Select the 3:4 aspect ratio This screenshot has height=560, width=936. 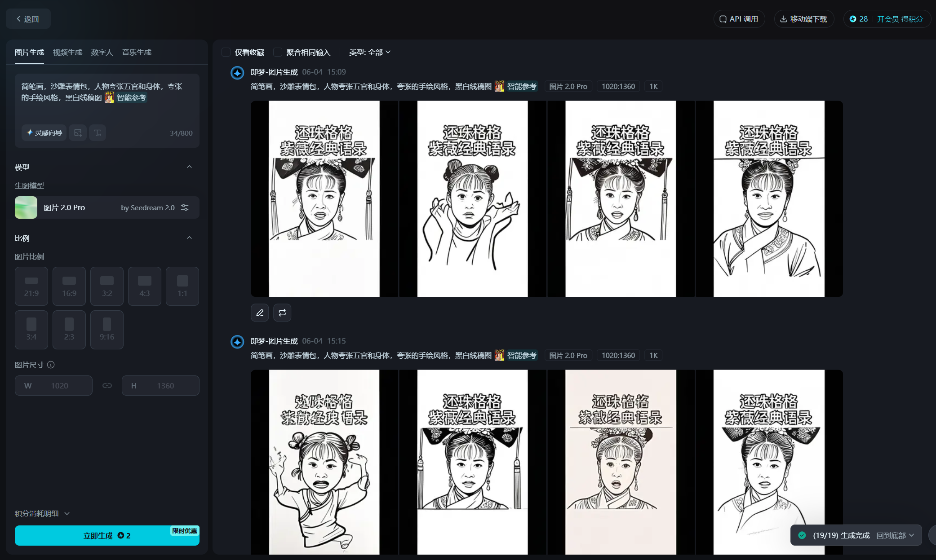pyautogui.click(x=31, y=330)
